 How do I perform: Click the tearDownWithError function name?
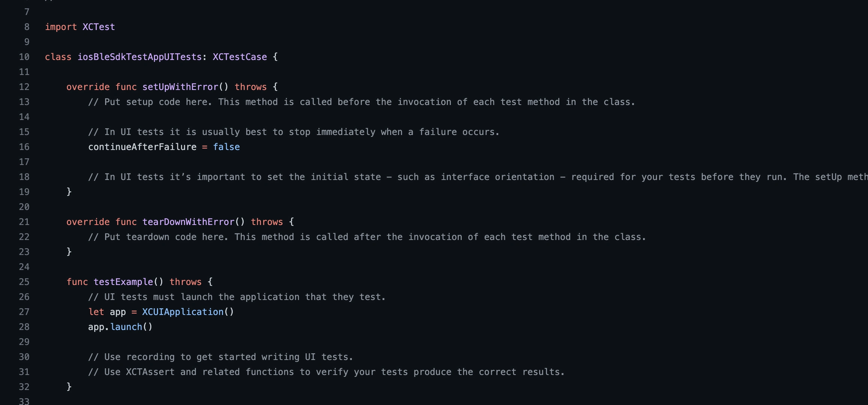pos(188,222)
